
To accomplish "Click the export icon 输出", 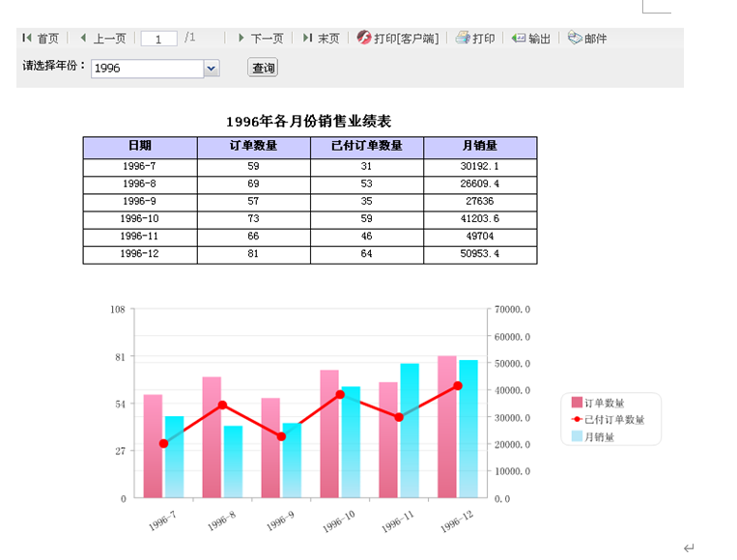I will click(519, 38).
